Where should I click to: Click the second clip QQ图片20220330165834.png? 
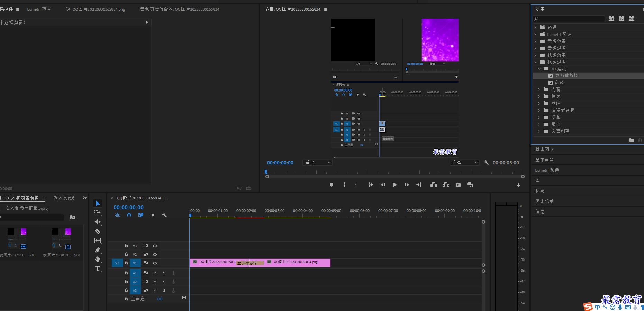297,263
